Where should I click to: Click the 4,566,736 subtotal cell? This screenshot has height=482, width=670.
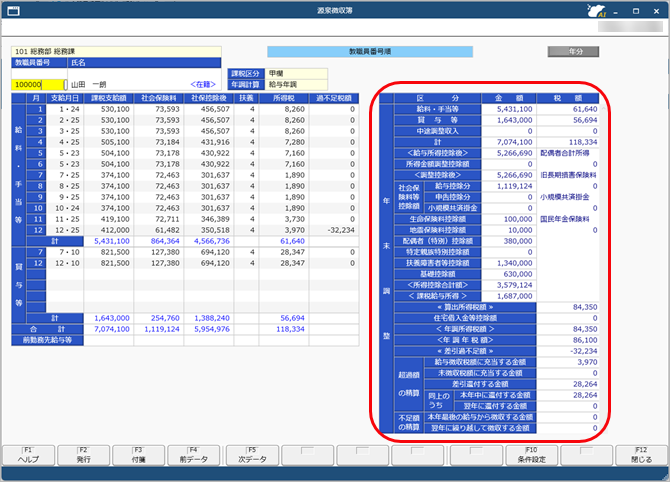click(x=209, y=241)
